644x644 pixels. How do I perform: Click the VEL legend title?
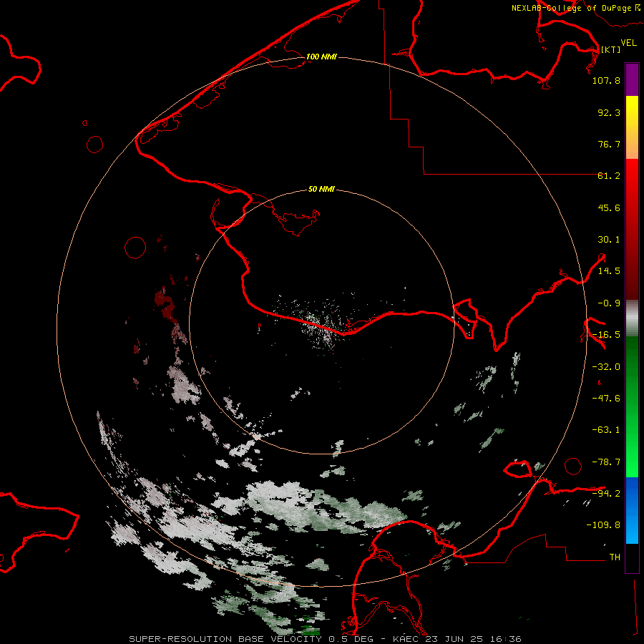628,42
